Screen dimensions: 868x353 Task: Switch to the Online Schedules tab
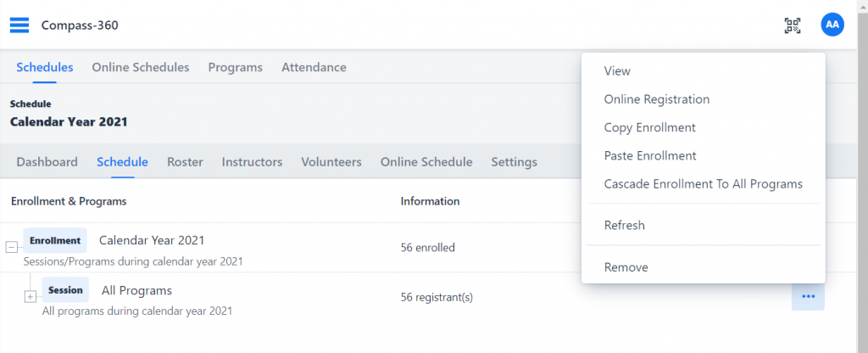(141, 68)
